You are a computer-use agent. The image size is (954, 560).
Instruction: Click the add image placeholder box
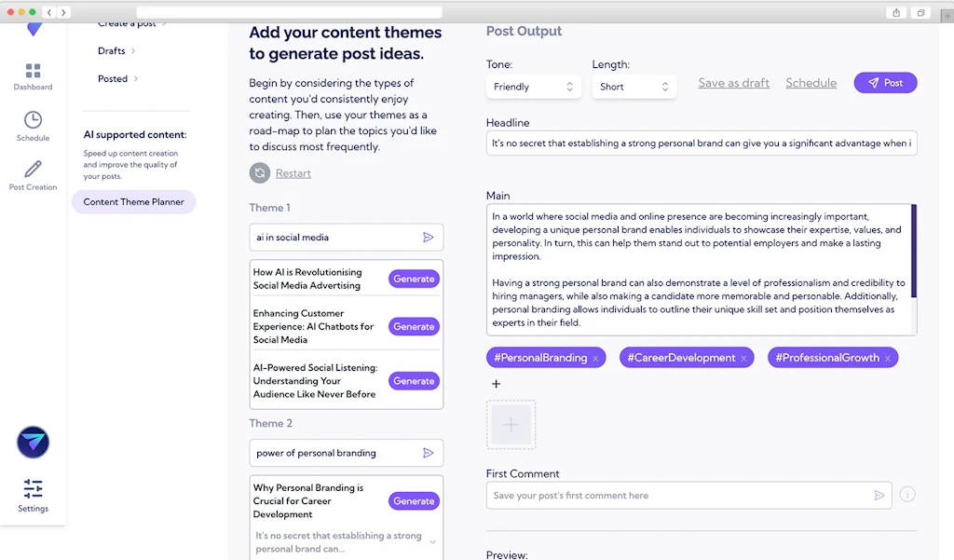pos(511,425)
